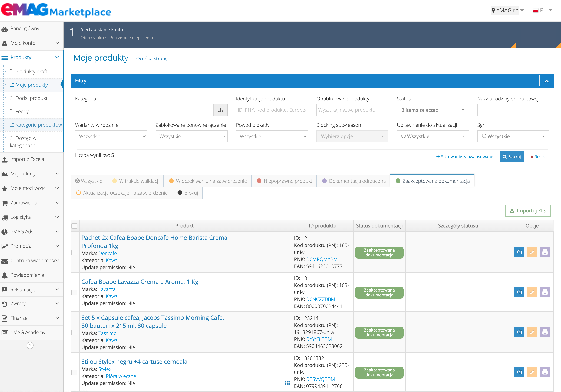Open the Blokuj status tab
This screenshot has width=561, height=392.
(187, 193)
